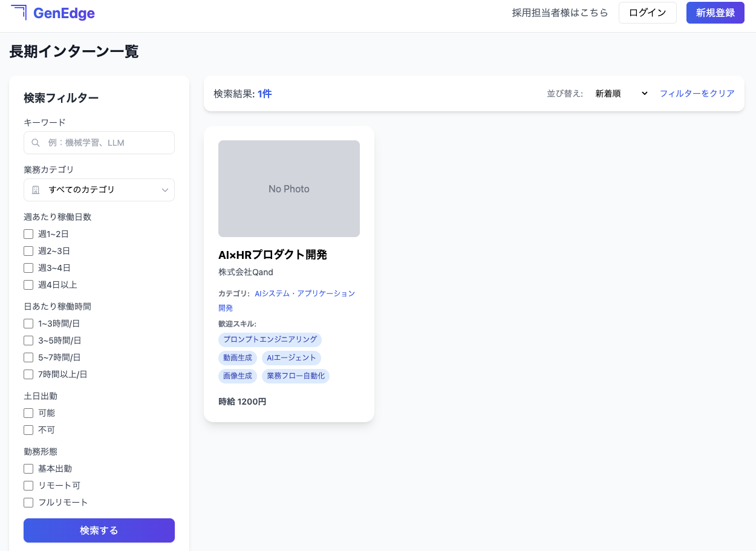756x551 pixels.
Task: Open the 採用担当者様はこちら link
Action: click(560, 13)
